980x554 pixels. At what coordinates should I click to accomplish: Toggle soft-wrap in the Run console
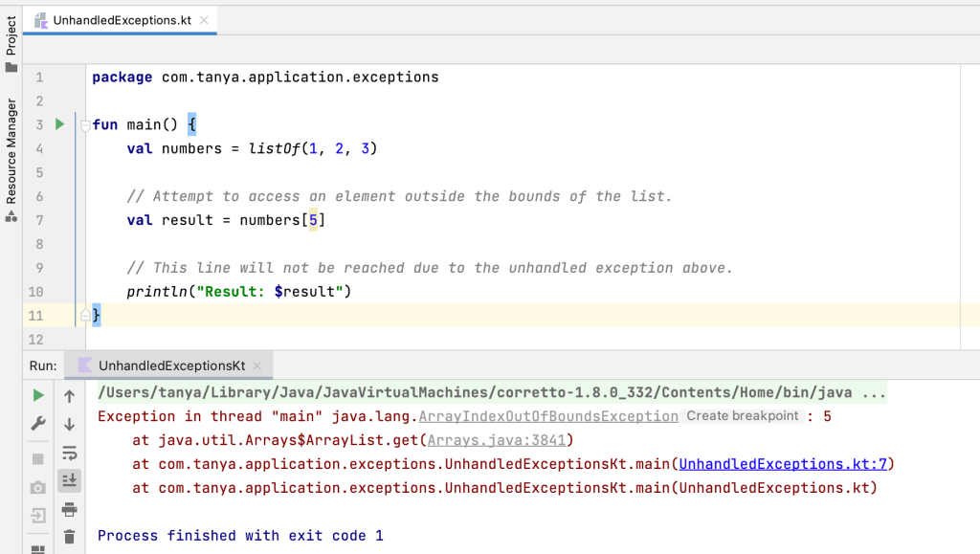tap(69, 453)
